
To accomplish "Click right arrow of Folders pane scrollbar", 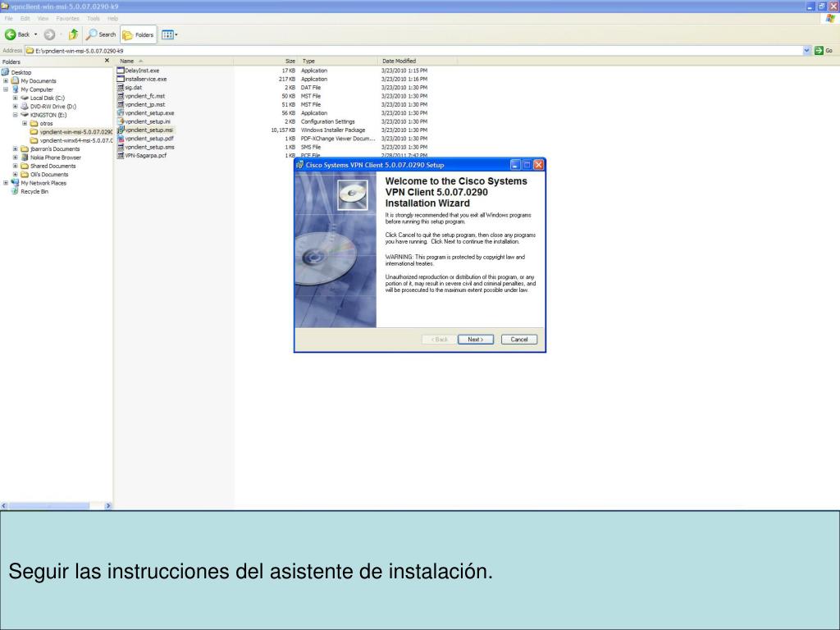I will pyautogui.click(x=108, y=505).
